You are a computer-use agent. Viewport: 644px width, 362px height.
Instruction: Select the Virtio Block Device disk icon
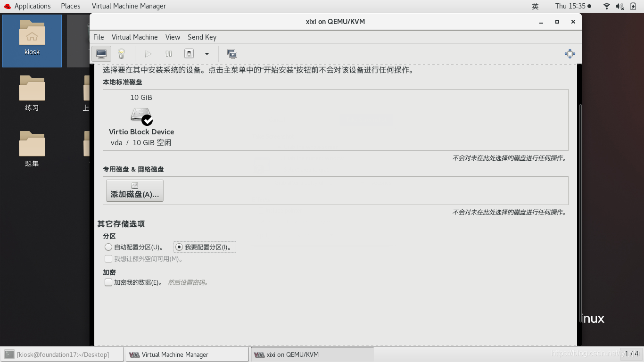pos(141,116)
